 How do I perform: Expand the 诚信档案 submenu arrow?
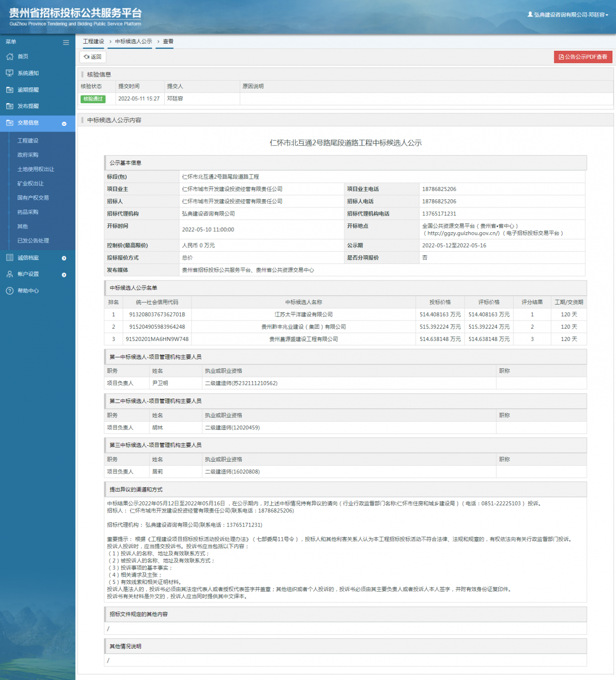(x=64, y=258)
